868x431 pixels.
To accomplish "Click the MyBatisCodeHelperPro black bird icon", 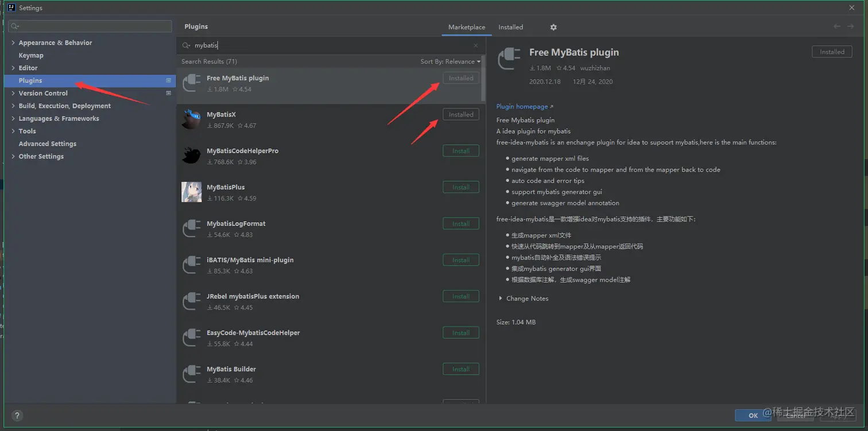I will point(192,156).
